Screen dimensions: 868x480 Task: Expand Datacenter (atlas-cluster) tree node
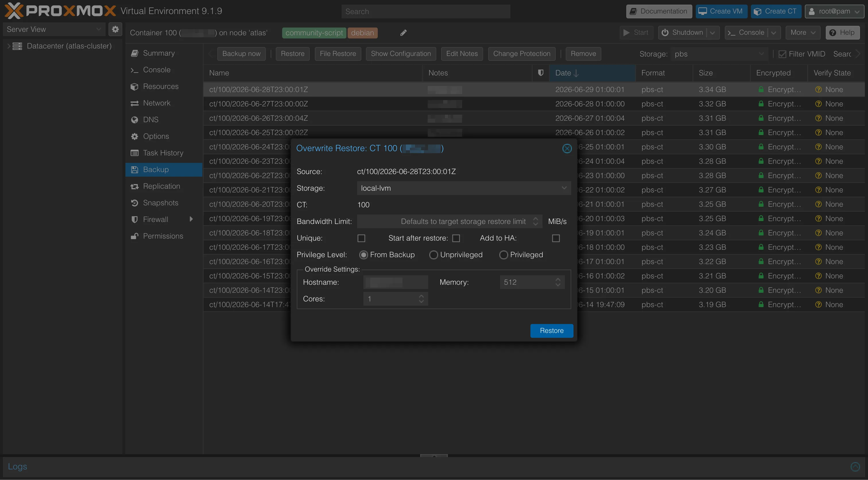pyautogui.click(x=8, y=46)
